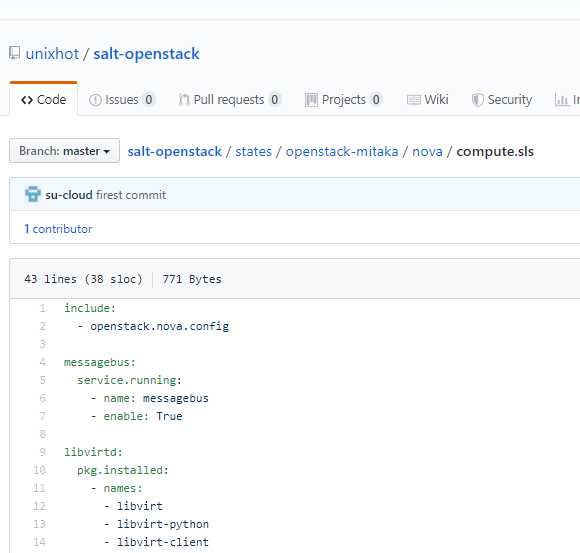This screenshot has width=580, height=553.
Task: Switch to the Issues tab
Action: point(121,100)
